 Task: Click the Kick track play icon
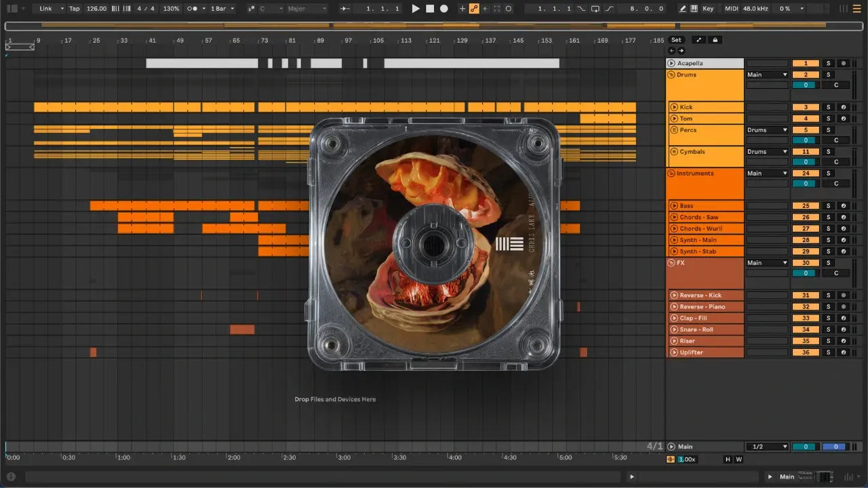coord(674,107)
